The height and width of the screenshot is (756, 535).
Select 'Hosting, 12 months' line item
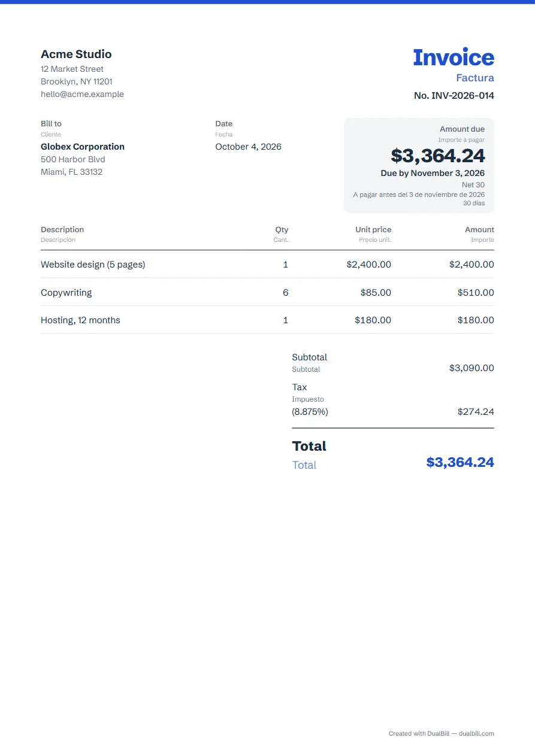click(x=80, y=320)
